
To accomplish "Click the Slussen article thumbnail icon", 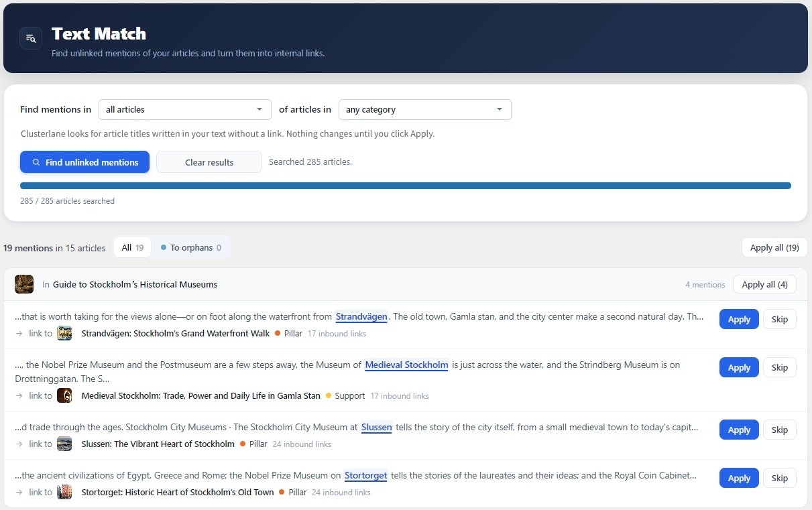I will 64,444.
